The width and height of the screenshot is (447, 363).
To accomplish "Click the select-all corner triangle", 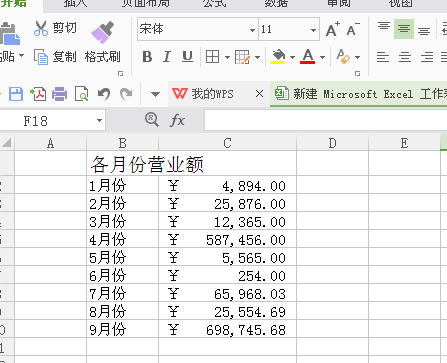I will pyautogui.click(x=7, y=143).
